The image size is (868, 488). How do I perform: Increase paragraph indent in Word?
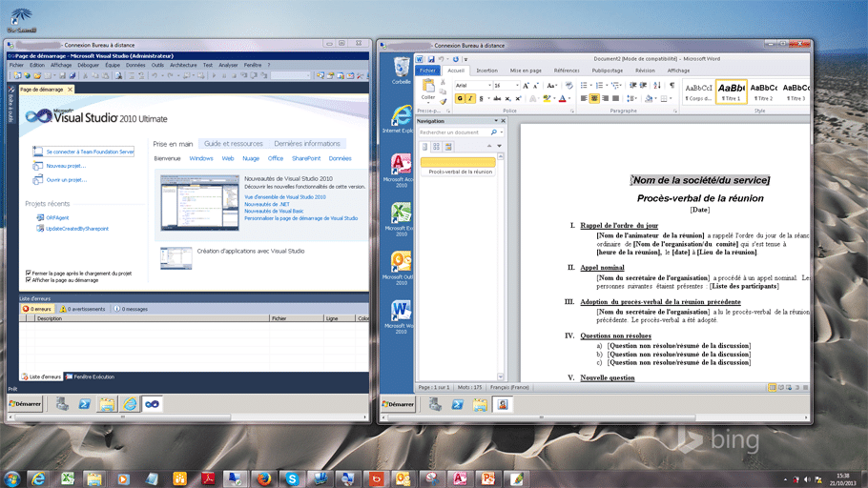(x=643, y=85)
